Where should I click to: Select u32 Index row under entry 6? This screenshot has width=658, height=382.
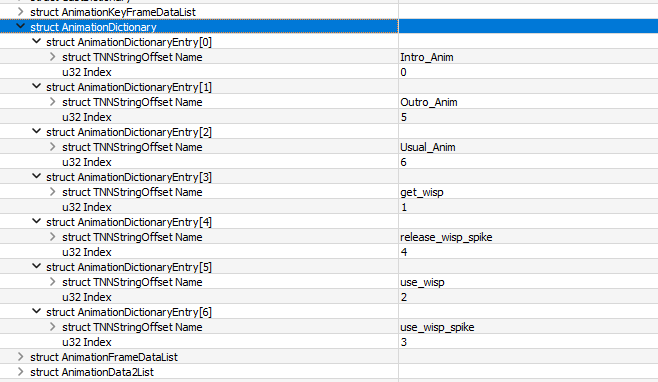click(x=329, y=342)
